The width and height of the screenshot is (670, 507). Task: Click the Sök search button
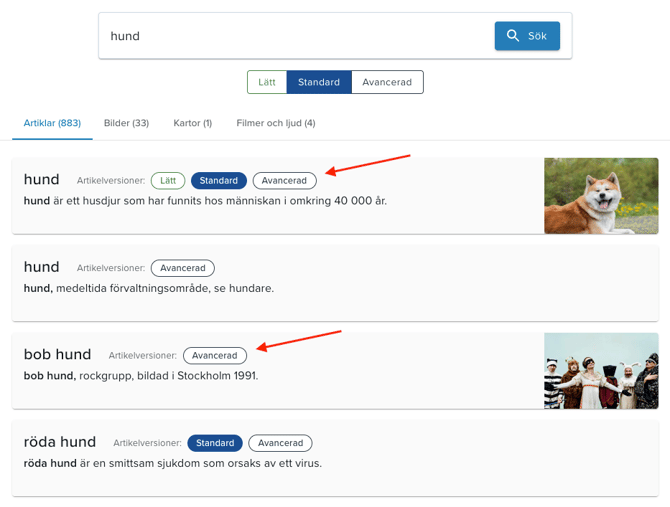[x=527, y=36]
